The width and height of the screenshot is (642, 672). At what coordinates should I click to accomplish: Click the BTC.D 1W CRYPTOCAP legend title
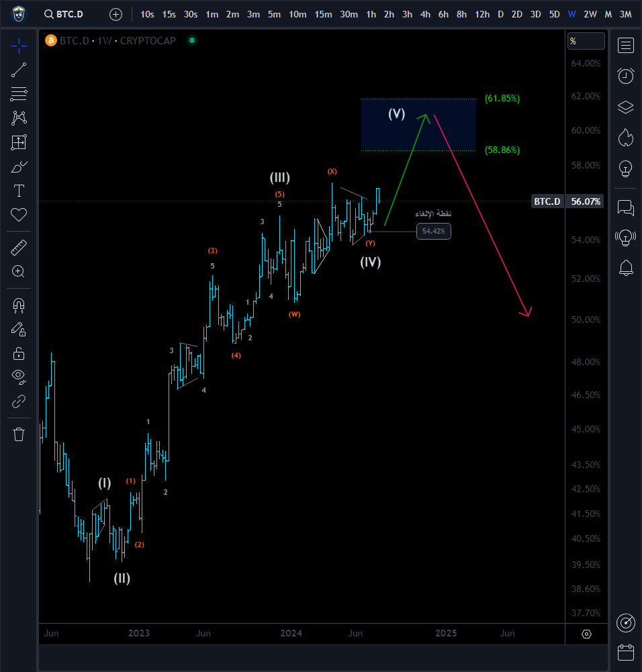[x=118, y=41]
